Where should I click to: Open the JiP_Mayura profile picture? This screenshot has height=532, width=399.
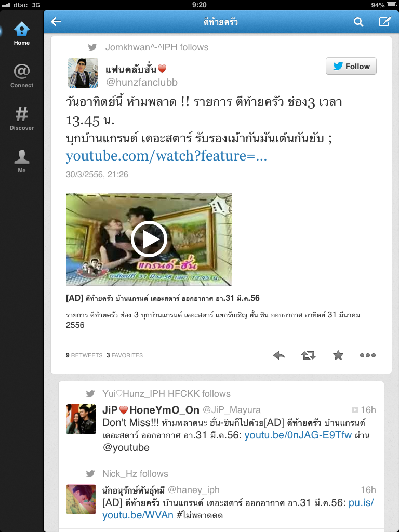click(81, 419)
